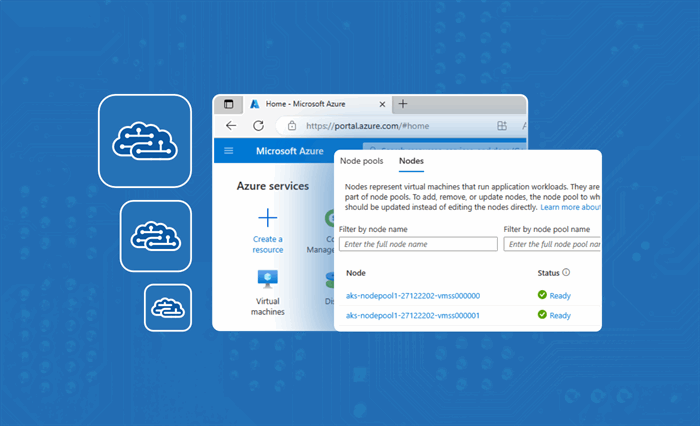Open the Virtual machines service icon
The width and height of the screenshot is (700, 426).
pos(268,279)
